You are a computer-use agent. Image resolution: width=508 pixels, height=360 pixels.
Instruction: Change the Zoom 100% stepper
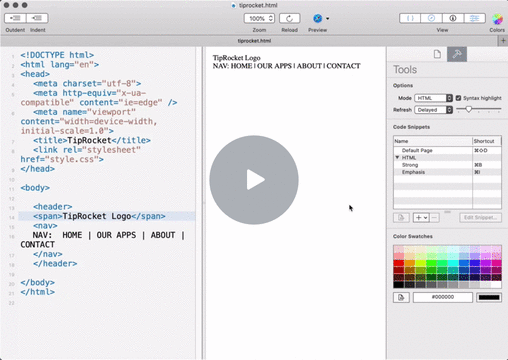click(x=259, y=18)
